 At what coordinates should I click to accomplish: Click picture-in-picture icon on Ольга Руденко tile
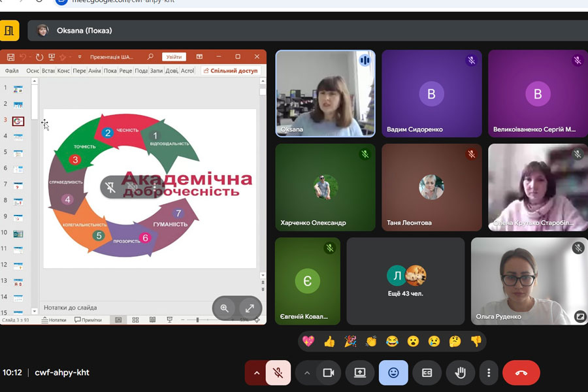(x=580, y=317)
